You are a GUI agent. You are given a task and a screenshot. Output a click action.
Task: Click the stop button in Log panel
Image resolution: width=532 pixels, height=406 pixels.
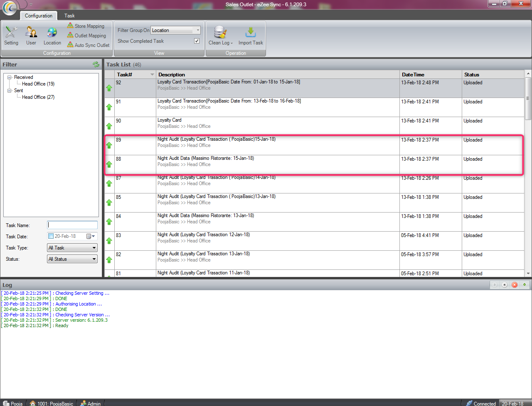pos(505,285)
